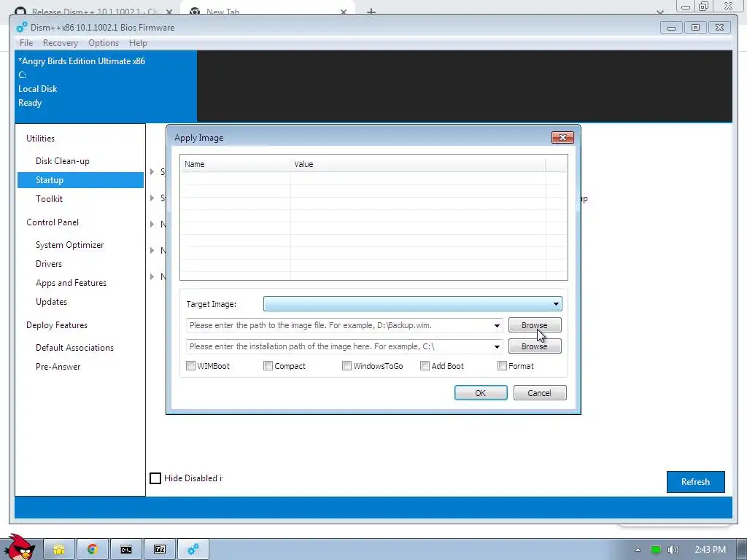Viewport: 747px width, 560px height.
Task: Select the Name column header
Action: pos(236,164)
